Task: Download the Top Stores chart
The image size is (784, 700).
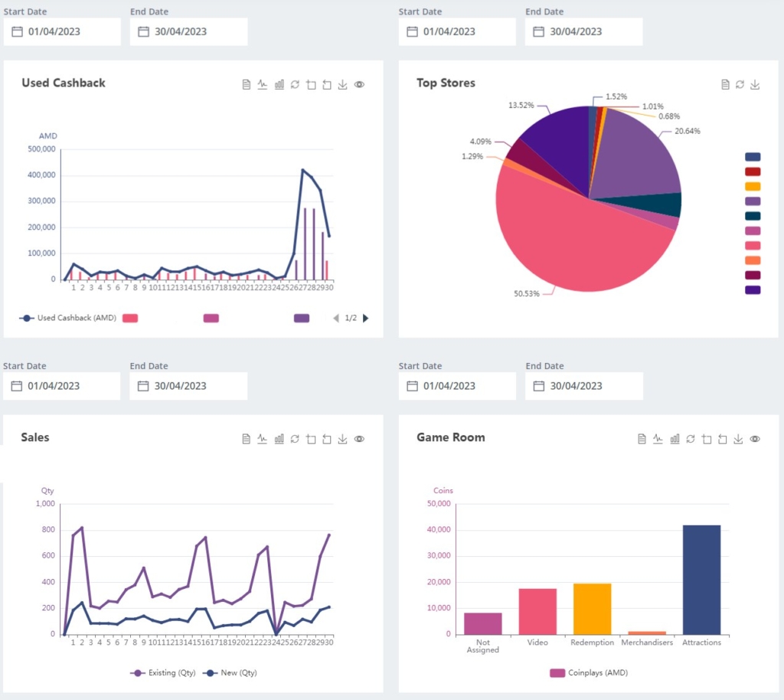Action: (755, 84)
